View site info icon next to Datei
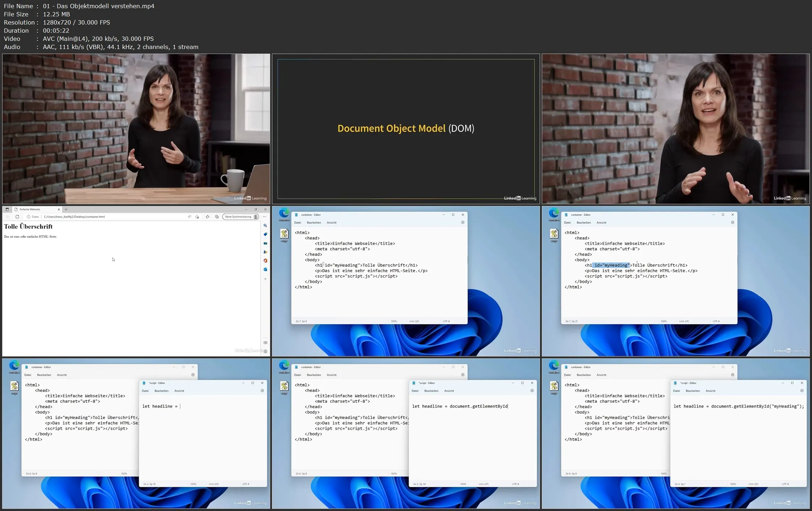812x511 pixels. 28,217
